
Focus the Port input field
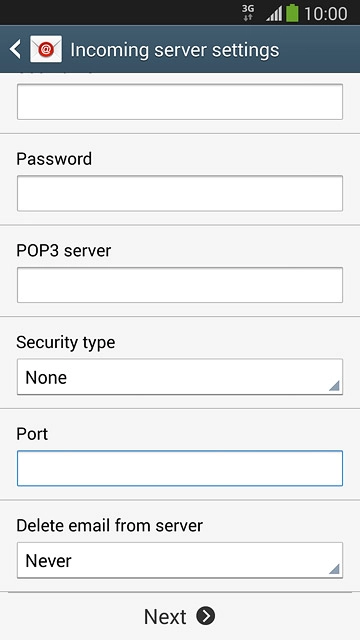pos(180,469)
